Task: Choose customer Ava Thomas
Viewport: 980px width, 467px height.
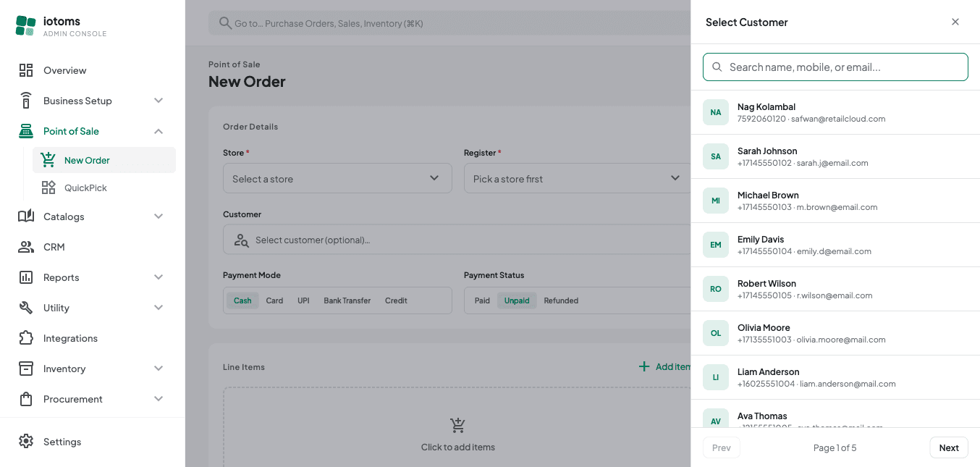Action: pos(835,415)
